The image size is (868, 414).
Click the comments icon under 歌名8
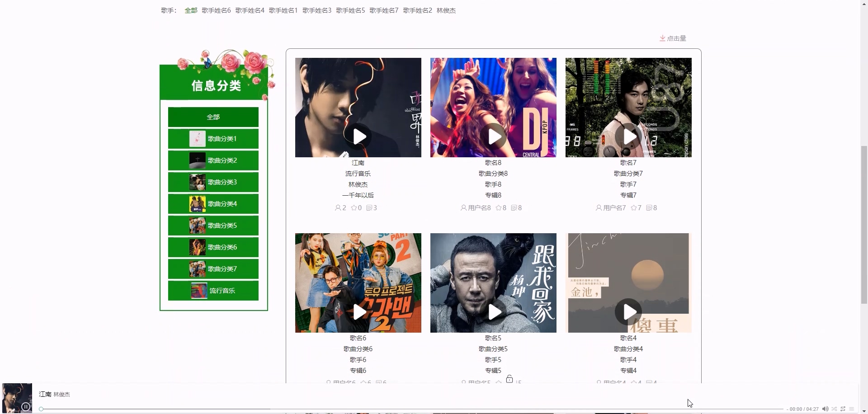pos(514,208)
